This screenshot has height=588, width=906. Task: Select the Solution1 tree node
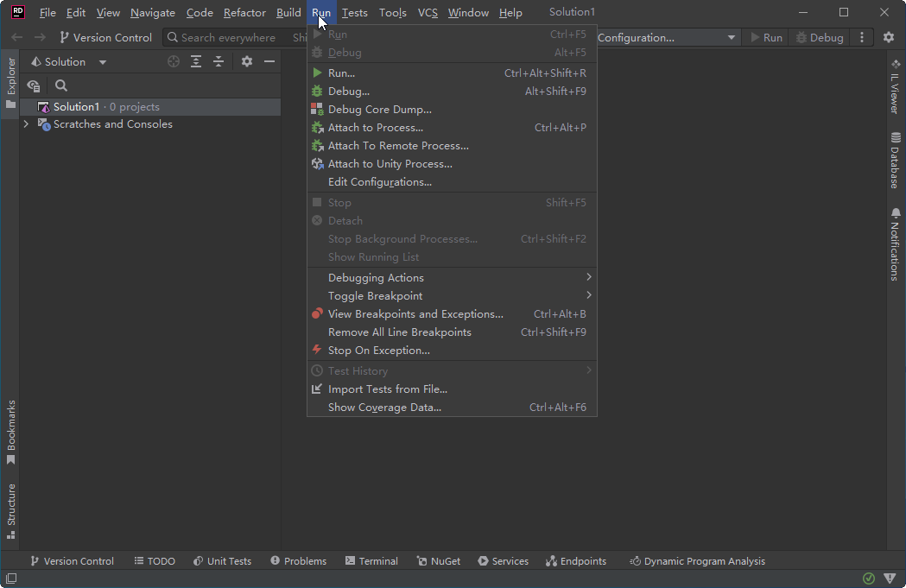click(150, 107)
